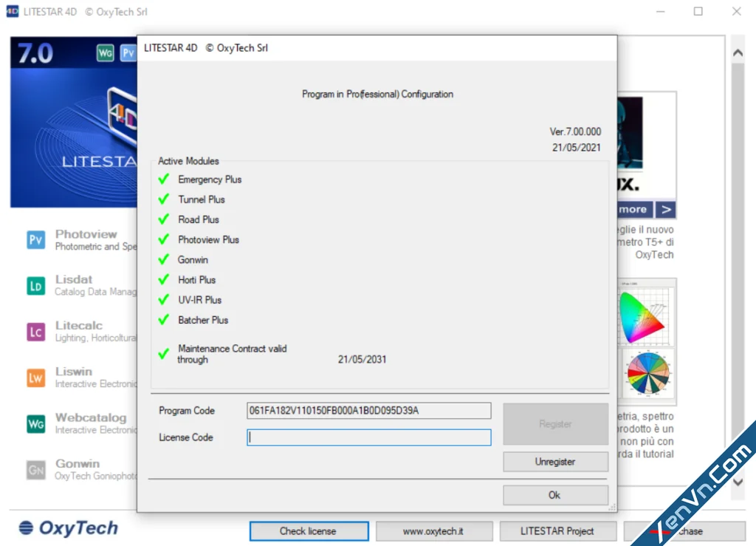Screen dimensions: 756x546
Task: Click the 'Ver.7.00.000' version text
Action: pos(575,132)
